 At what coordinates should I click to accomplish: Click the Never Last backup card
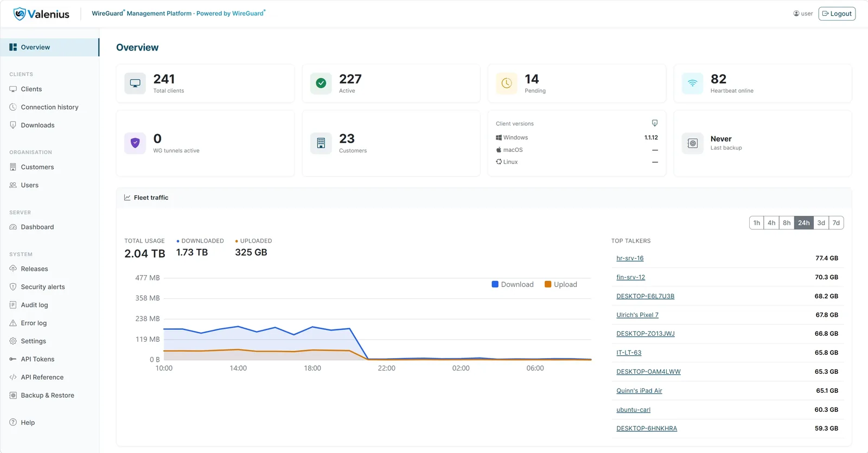click(763, 143)
